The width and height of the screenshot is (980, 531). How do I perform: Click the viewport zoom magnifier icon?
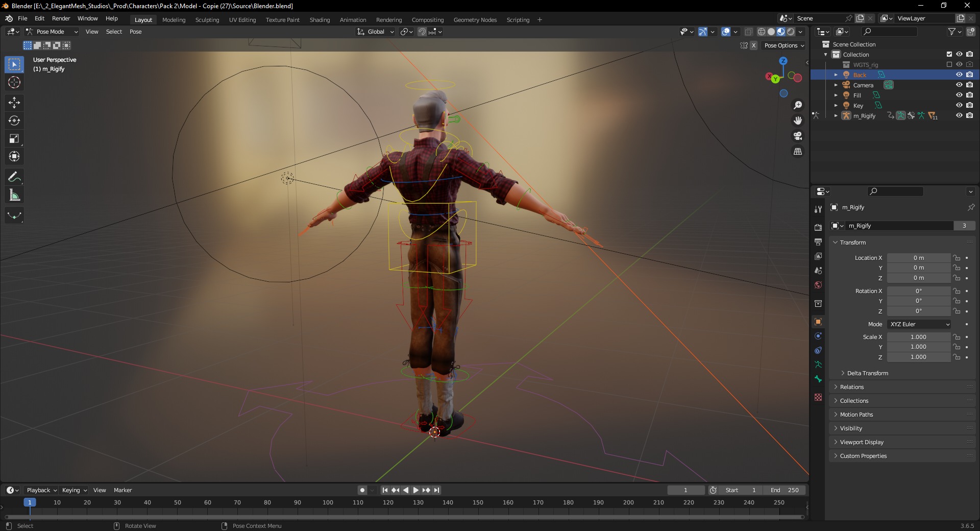pos(798,105)
